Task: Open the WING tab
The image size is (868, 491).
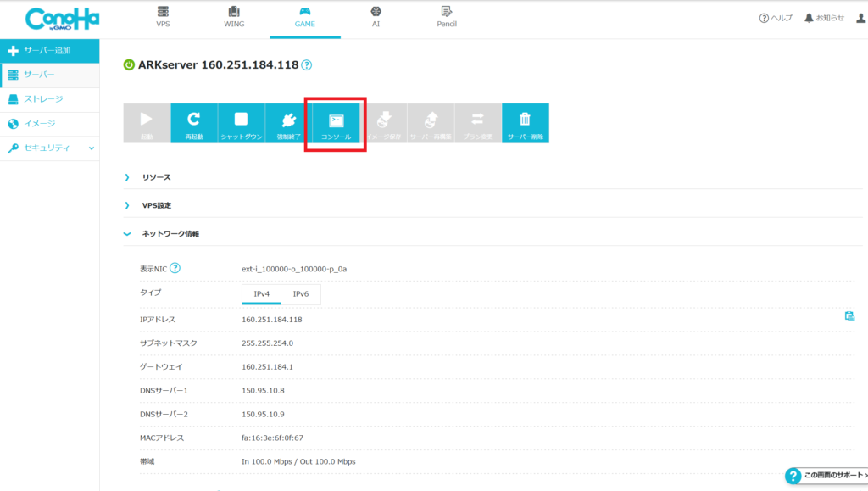Action: pyautogui.click(x=234, y=16)
